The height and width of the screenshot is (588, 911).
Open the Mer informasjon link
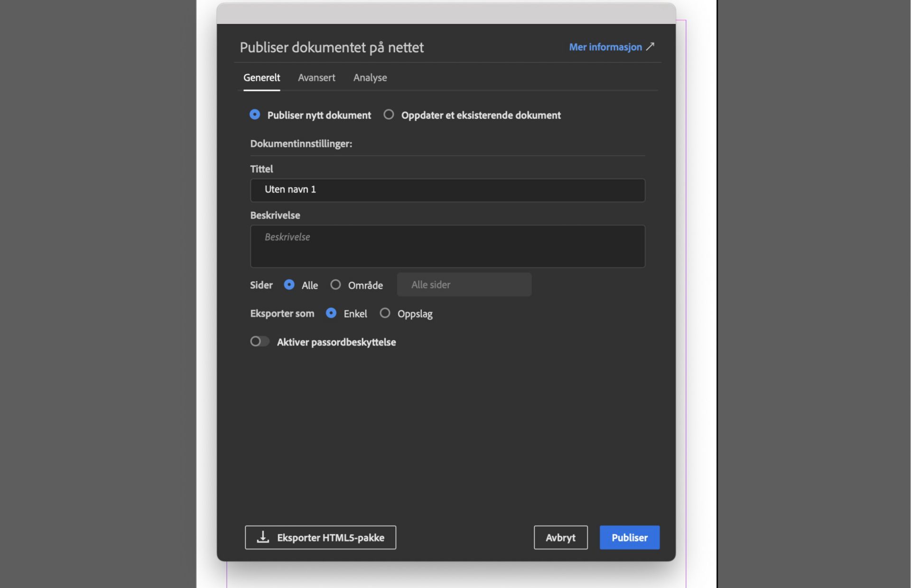tap(605, 47)
